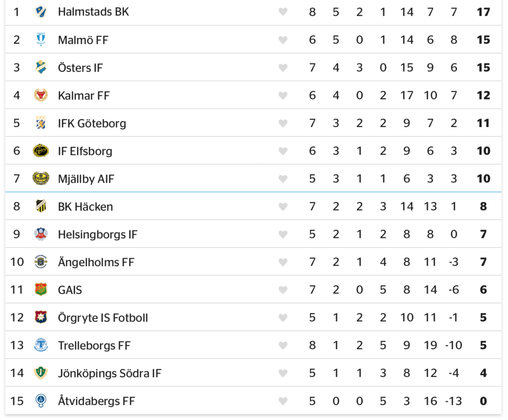Image resolution: width=508 pixels, height=420 pixels.
Task: Toggle the heart beside Kalmar FF
Action: point(283,96)
